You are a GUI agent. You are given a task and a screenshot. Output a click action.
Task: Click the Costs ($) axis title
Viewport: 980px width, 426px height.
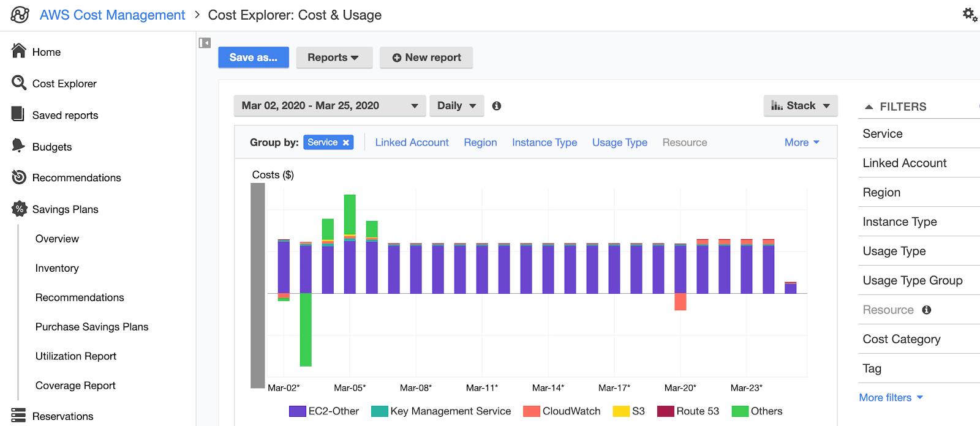tap(273, 175)
